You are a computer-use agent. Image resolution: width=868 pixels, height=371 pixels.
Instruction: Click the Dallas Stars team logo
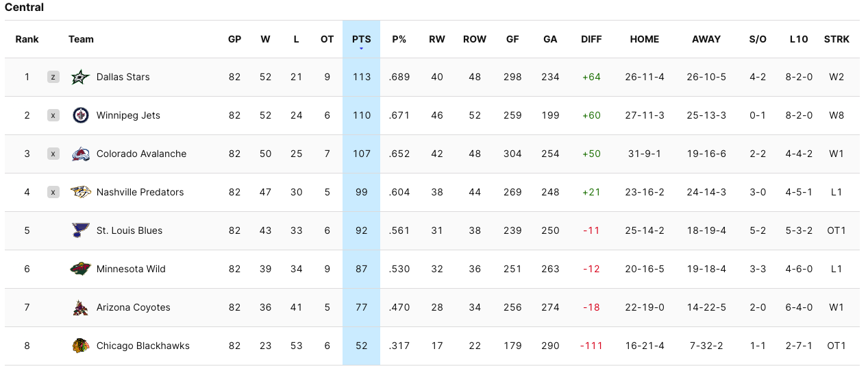(81, 77)
